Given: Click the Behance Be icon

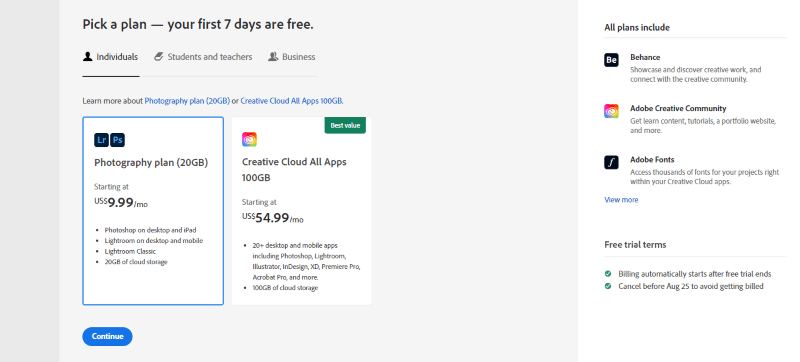Looking at the screenshot, I should point(611,60).
